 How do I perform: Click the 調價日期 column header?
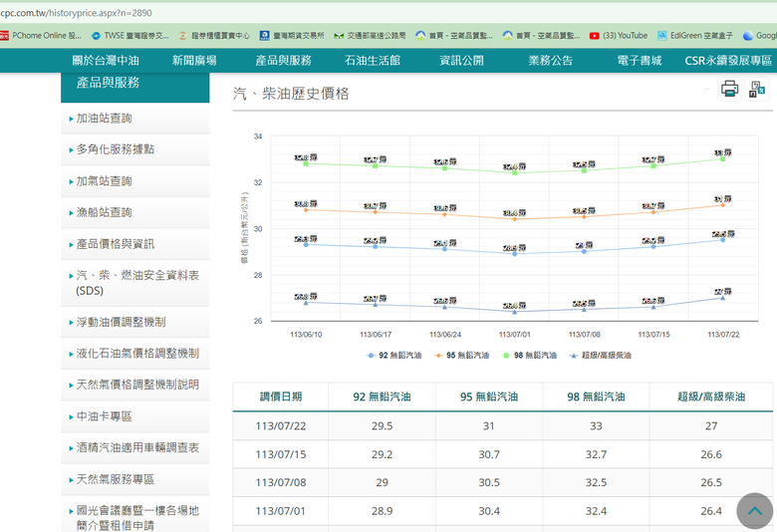281,397
